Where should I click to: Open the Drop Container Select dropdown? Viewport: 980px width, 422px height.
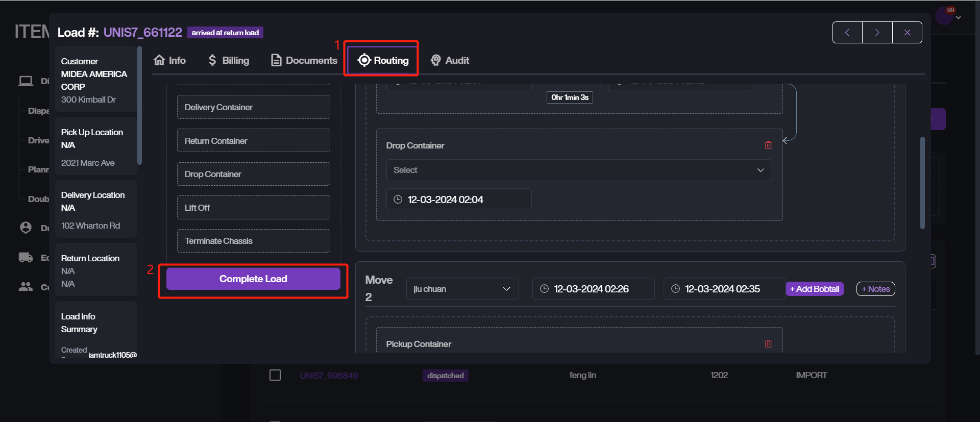click(x=579, y=170)
